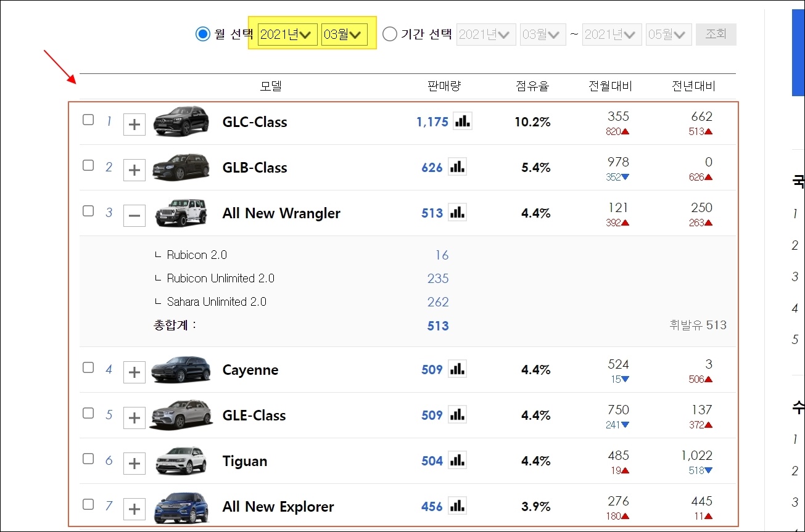Screen dimensions: 805x532
Task: Expand GLB-Class trim details
Action: [x=134, y=170]
